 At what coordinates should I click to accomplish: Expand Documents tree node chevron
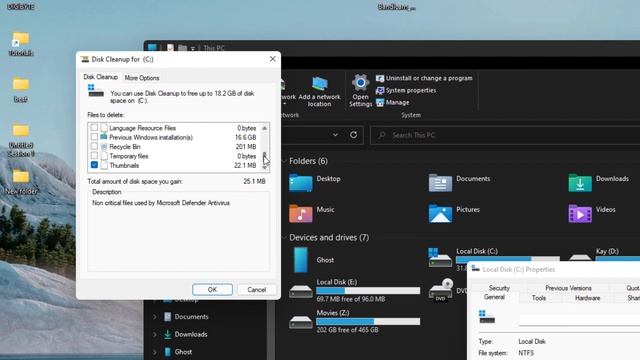(x=155, y=317)
